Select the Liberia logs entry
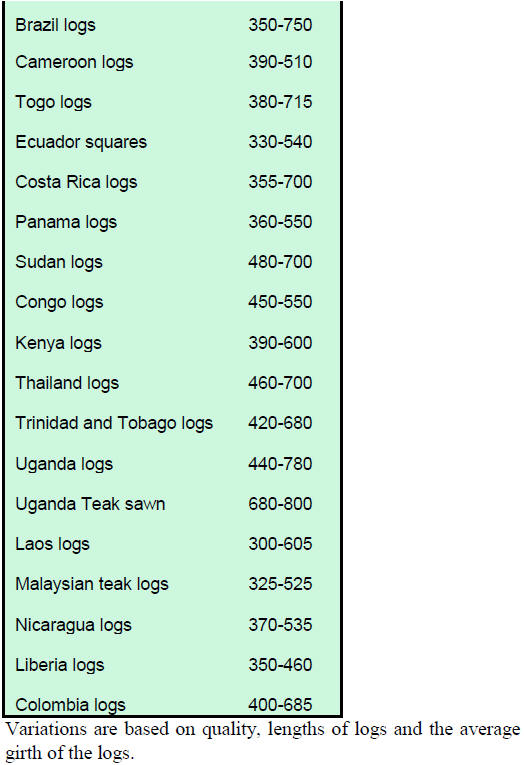This screenshot has width=524, height=765. tap(60, 665)
